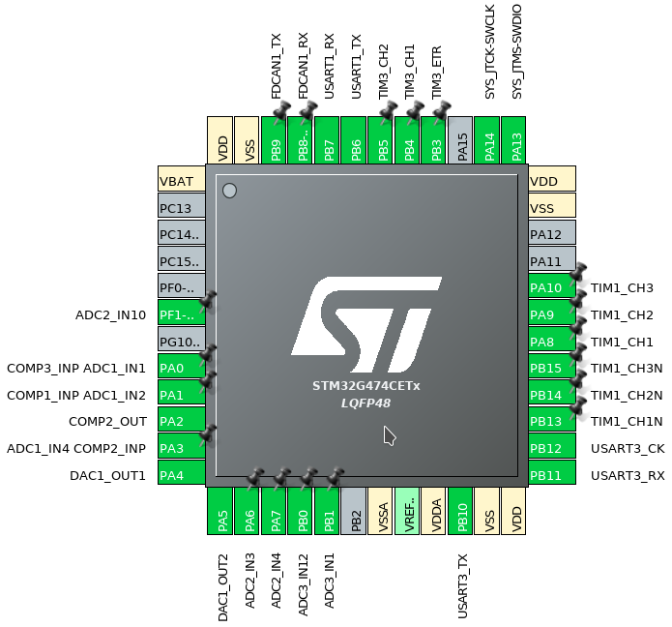Click the PB9 pin
672x627 pixels.
(x=274, y=140)
